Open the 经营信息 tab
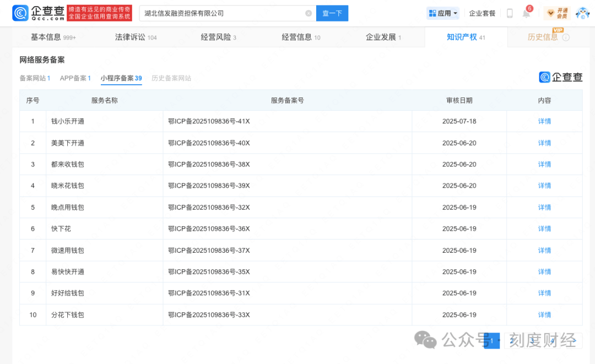The height and width of the screenshot is (364, 595). 296,37
